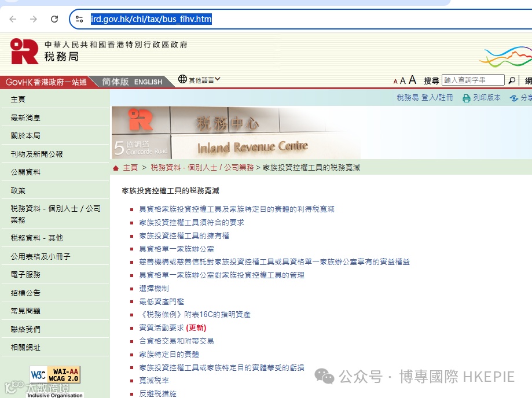Select medium font size A
The height and width of the screenshot is (398, 532).
[x=403, y=80]
